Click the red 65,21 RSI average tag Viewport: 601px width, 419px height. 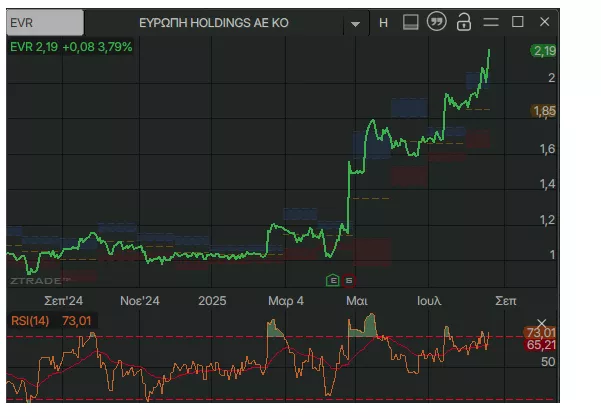click(x=540, y=345)
